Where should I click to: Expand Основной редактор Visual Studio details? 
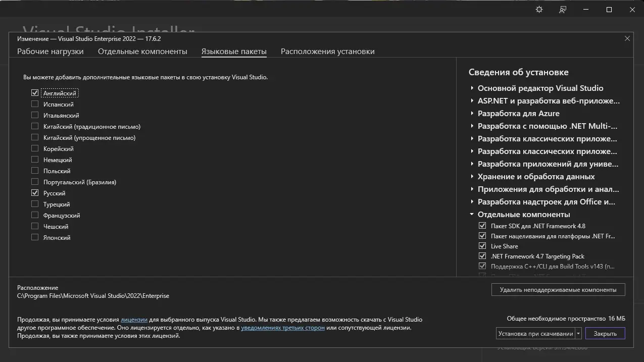(x=472, y=88)
